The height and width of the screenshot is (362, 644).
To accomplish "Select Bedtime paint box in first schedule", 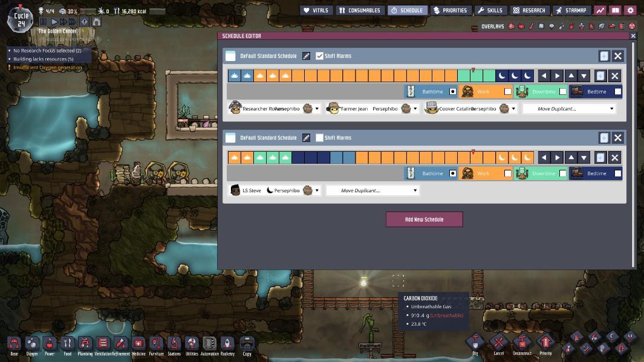I will [618, 91].
